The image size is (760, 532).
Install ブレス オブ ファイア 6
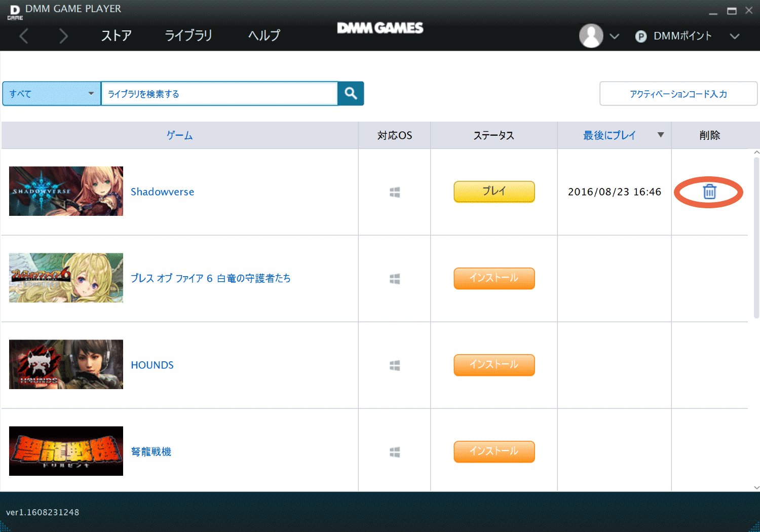tap(493, 278)
